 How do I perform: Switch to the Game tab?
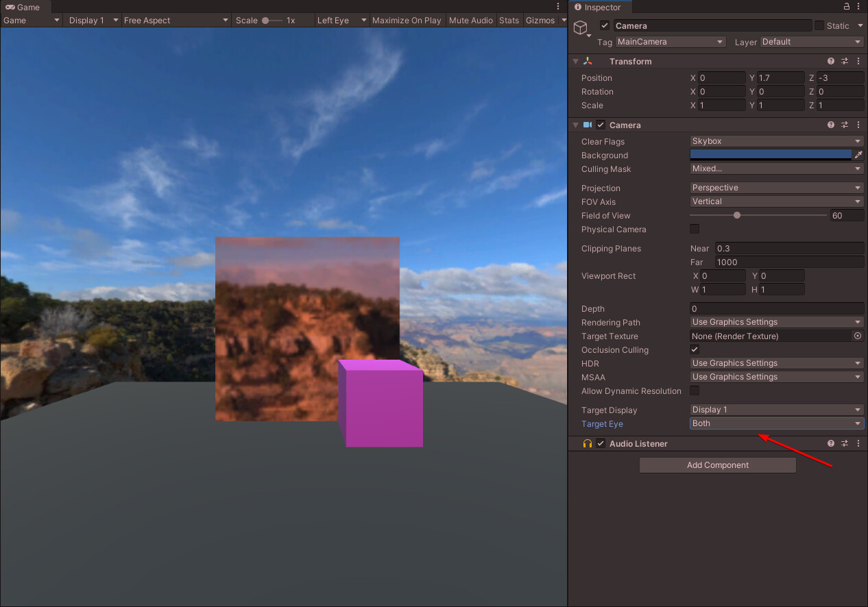point(24,7)
